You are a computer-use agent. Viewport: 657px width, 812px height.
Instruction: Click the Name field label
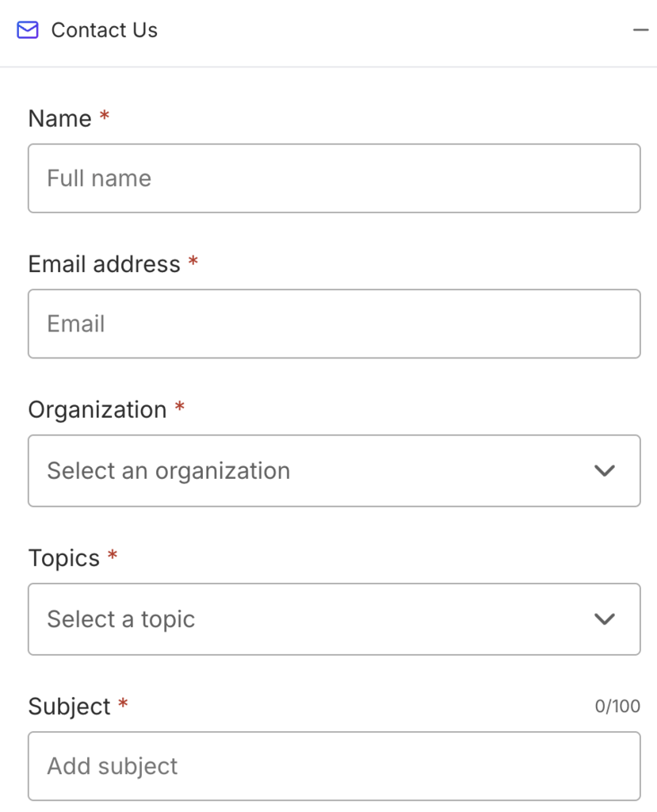tap(59, 119)
